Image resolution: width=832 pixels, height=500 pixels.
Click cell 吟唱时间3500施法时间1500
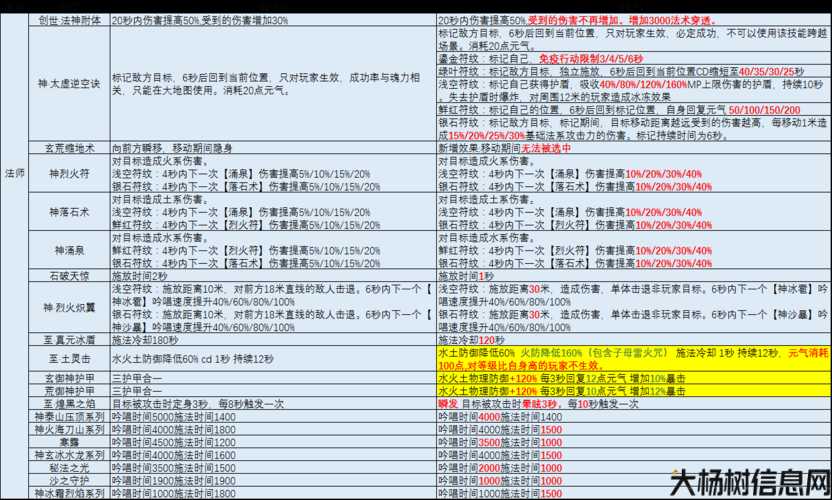coord(273,468)
